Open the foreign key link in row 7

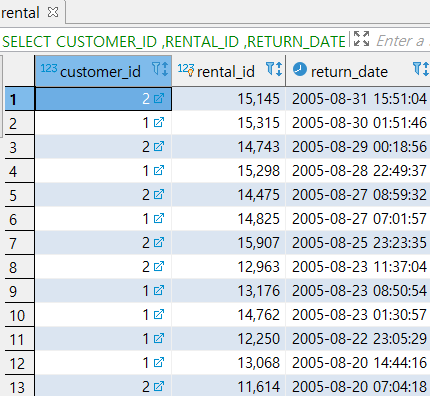[x=159, y=243]
